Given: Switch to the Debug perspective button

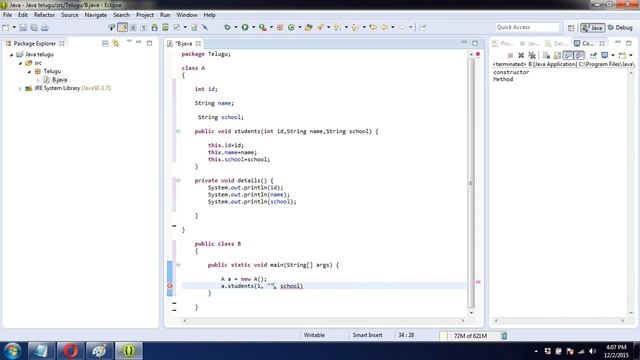Looking at the screenshot, I should 620,28.
